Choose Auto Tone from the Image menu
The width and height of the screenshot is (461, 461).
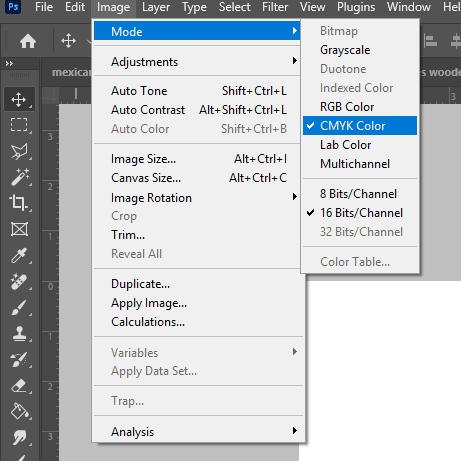click(x=197, y=90)
